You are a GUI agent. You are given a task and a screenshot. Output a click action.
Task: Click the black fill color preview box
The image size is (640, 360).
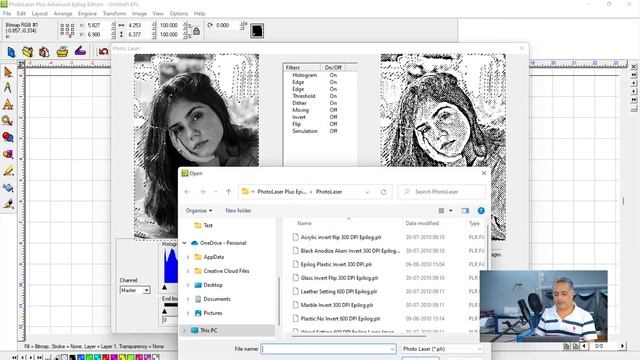pyautogui.click(x=257, y=31)
